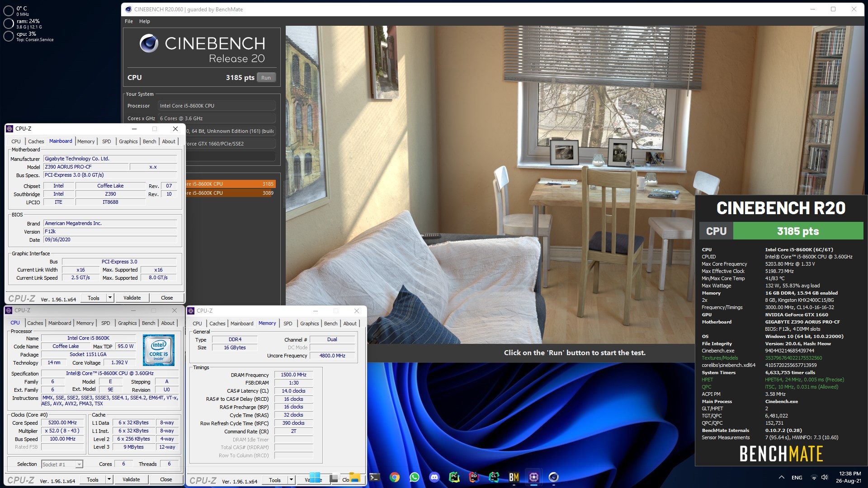Viewport: 868px width, 488px height.
Task: Open Task View from the taskbar
Action: pyautogui.click(x=334, y=478)
